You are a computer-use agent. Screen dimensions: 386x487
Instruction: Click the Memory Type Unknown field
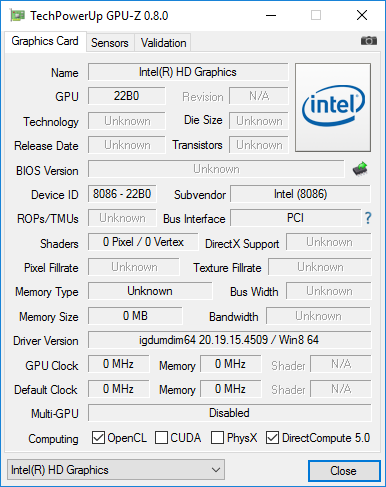click(x=150, y=291)
